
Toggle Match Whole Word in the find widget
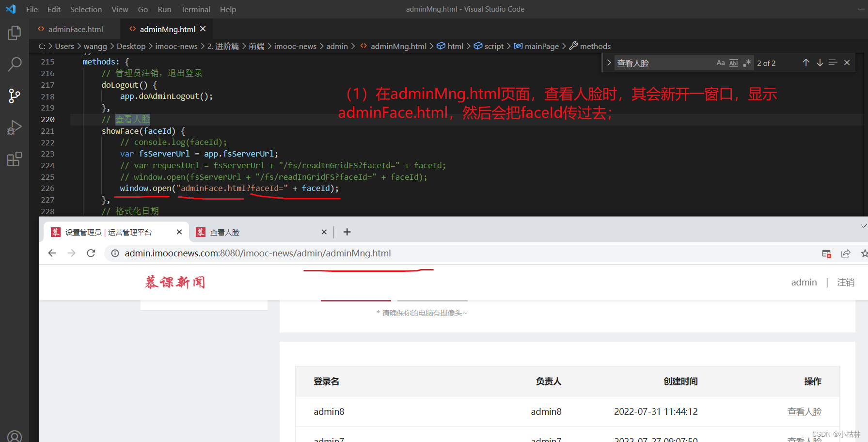[733, 63]
